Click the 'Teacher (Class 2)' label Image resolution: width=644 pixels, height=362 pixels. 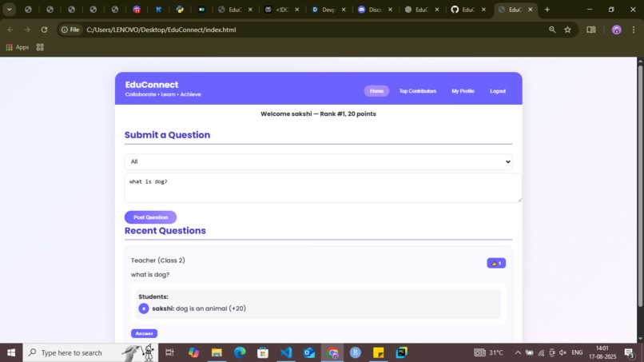tap(158, 260)
